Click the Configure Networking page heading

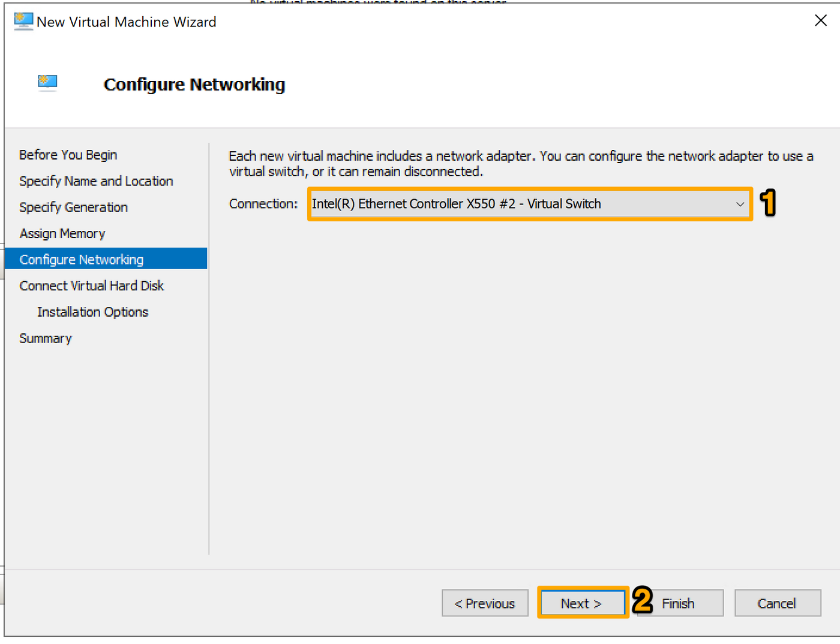[194, 85]
